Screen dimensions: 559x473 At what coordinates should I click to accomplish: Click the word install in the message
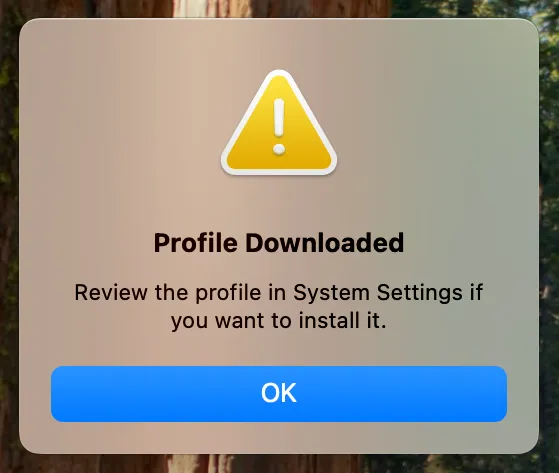(x=329, y=320)
